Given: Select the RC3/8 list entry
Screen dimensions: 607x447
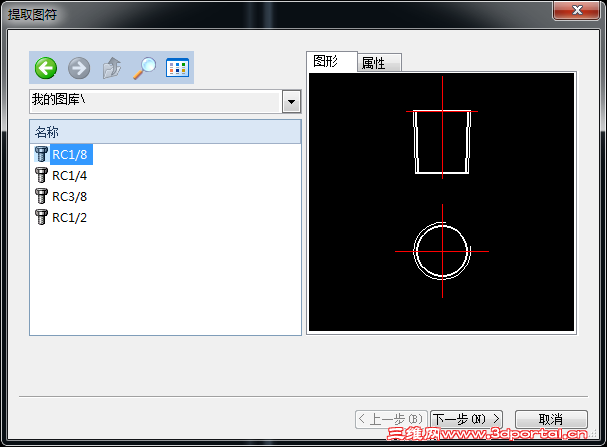Looking at the screenshot, I should [70, 196].
